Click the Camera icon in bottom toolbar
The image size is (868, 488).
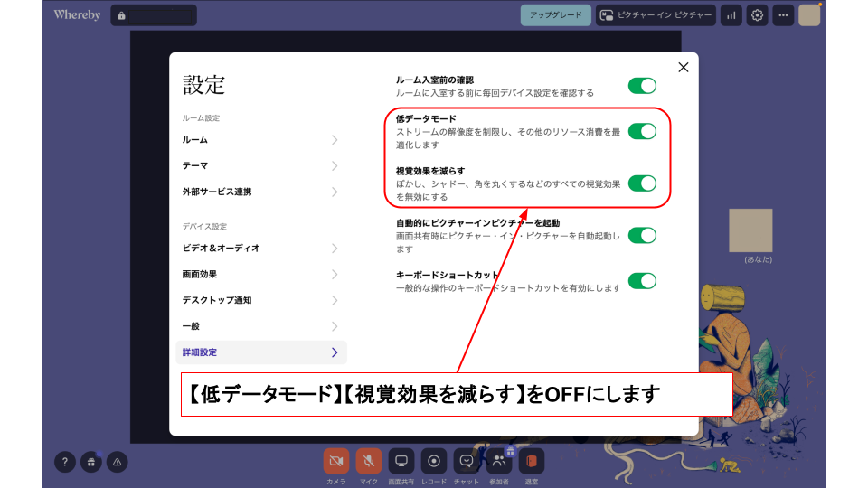point(336,461)
